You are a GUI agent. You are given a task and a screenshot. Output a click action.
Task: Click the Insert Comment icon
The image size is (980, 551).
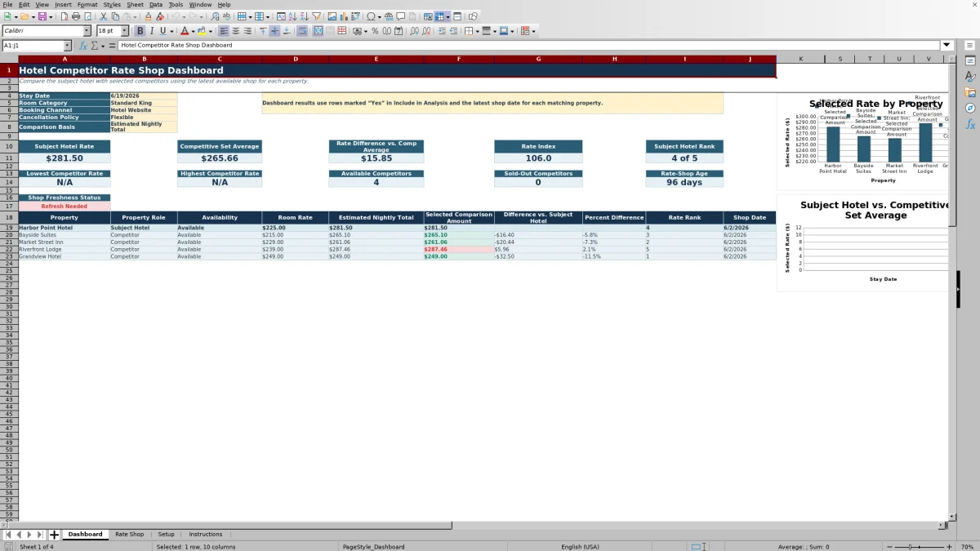pos(401,16)
